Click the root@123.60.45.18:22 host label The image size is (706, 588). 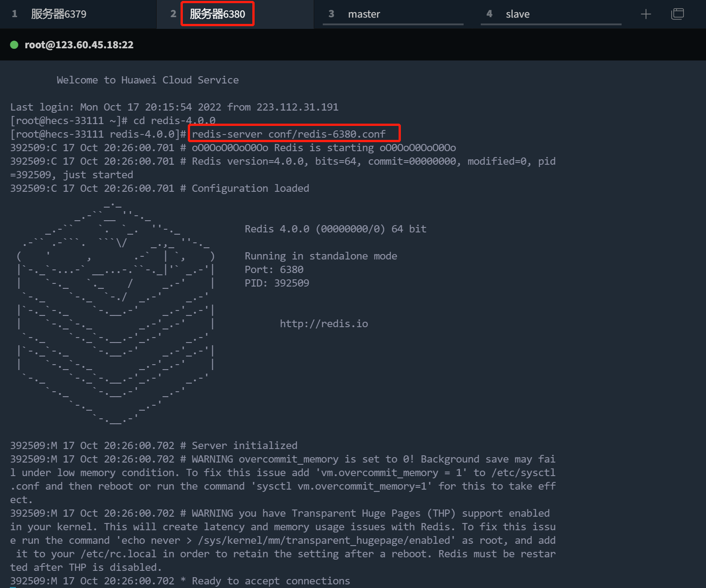click(79, 45)
